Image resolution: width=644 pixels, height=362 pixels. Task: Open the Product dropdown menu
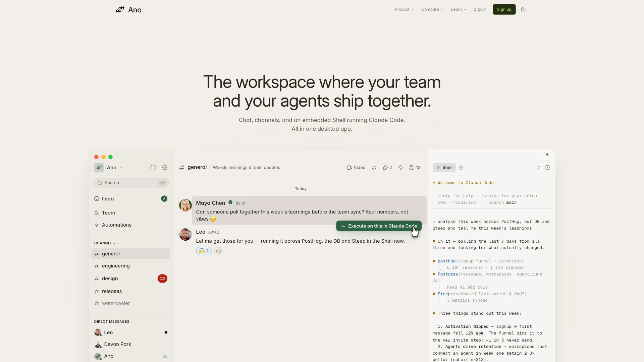pos(404,9)
